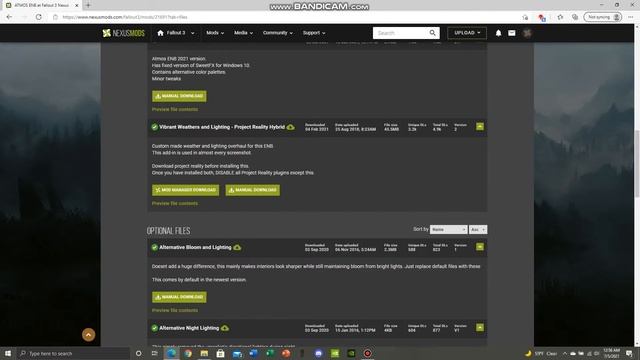This screenshot has width=640, height=360.
Task: Open a new browser tab
Action: click(x=88, y=5)
